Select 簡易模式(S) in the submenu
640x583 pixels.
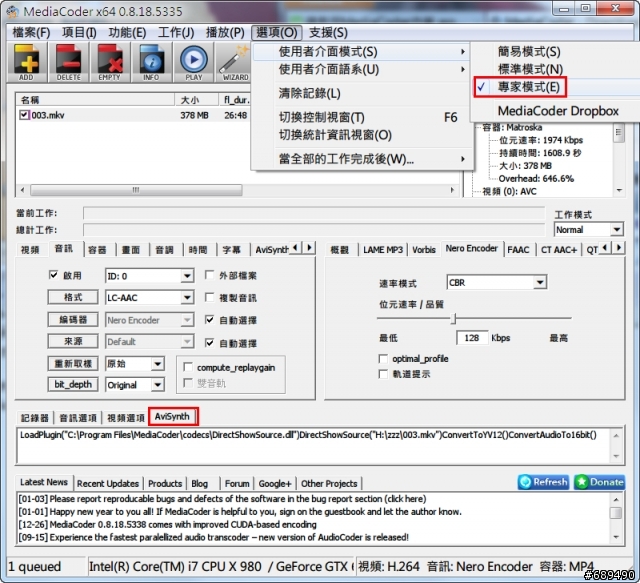click(529, 52)
